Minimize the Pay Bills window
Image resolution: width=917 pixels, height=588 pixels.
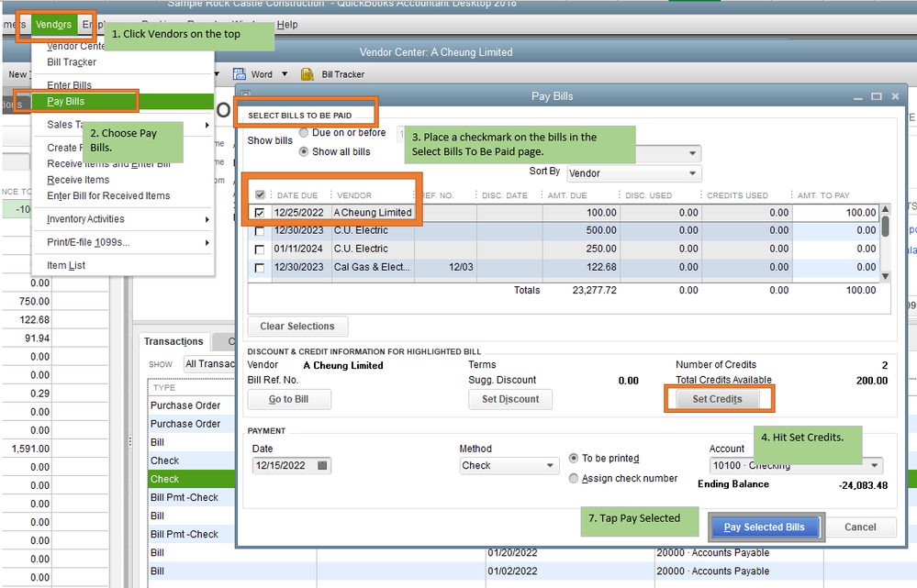857,96
